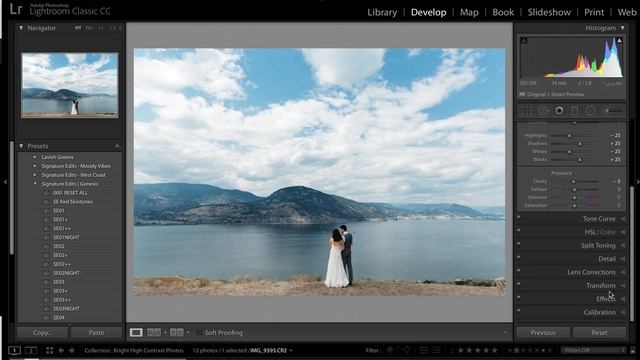Open Grid view from filmstrip bar

tap(49, 350)
